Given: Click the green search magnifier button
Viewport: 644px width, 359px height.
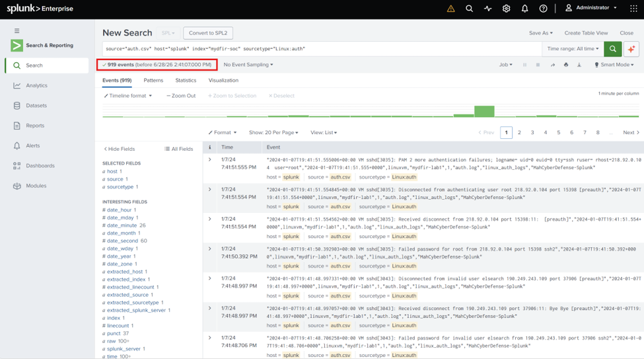Looking at the screenshot, I should pos(612,49).
